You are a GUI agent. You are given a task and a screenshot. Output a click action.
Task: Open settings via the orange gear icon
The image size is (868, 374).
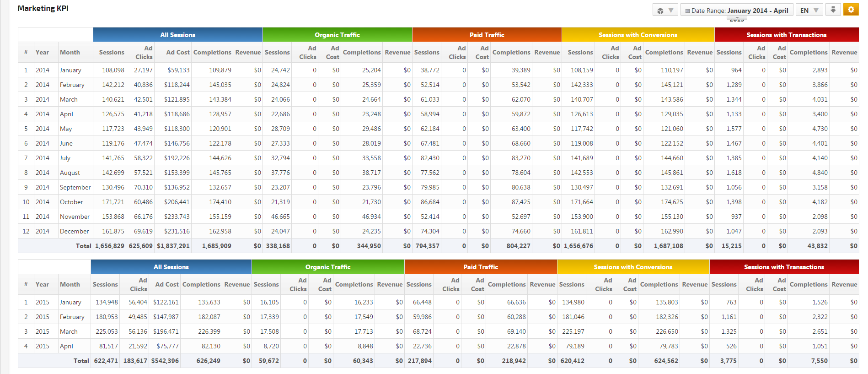pyautogui.click(x=851, y=10)
